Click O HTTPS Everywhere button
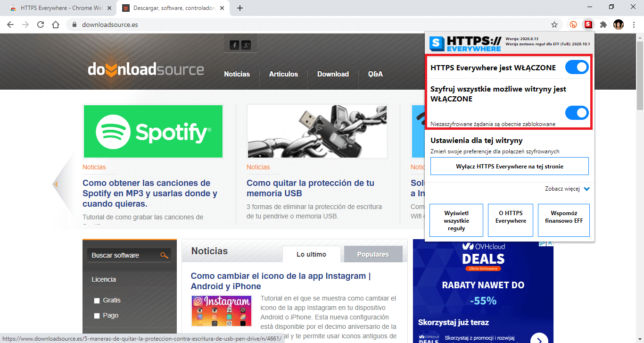644x343 pixels. [511, 220]
